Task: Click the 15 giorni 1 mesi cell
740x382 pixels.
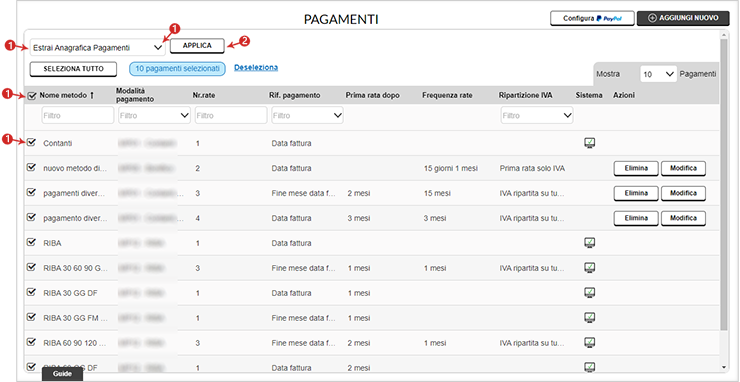Action: coord(452,168)
